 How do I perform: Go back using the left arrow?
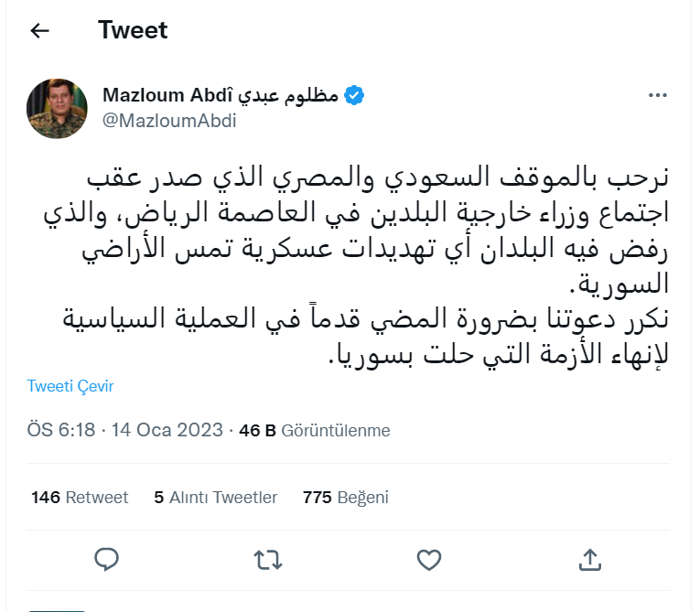(39, 31)
